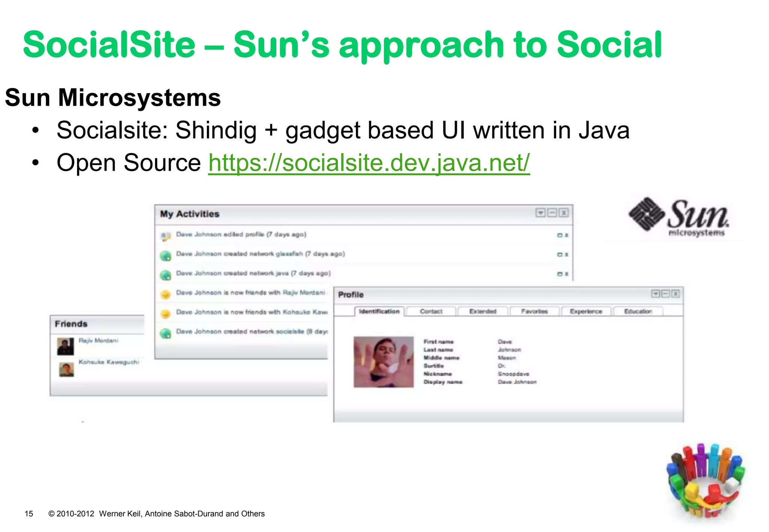This screenshot has height=532, width=769.
Task: Open the Experience tab in Profile
Action: point(586,311)
